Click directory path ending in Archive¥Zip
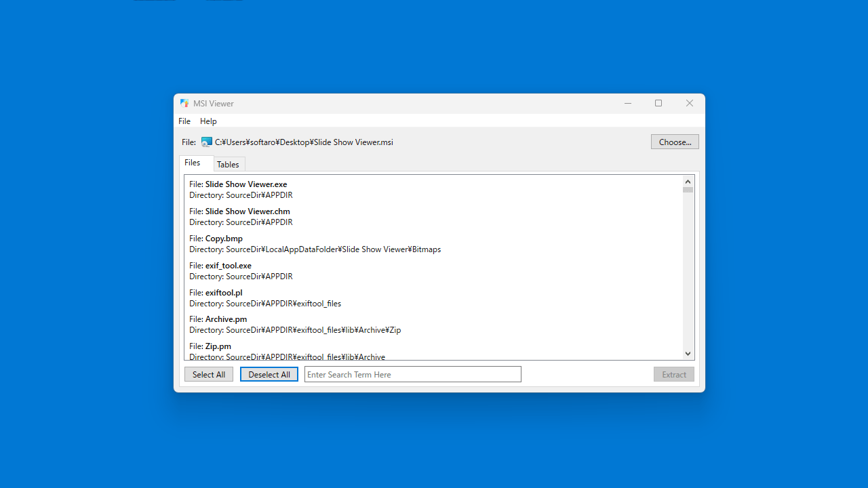This screenshot has width=868, height=488. [295, 330]
